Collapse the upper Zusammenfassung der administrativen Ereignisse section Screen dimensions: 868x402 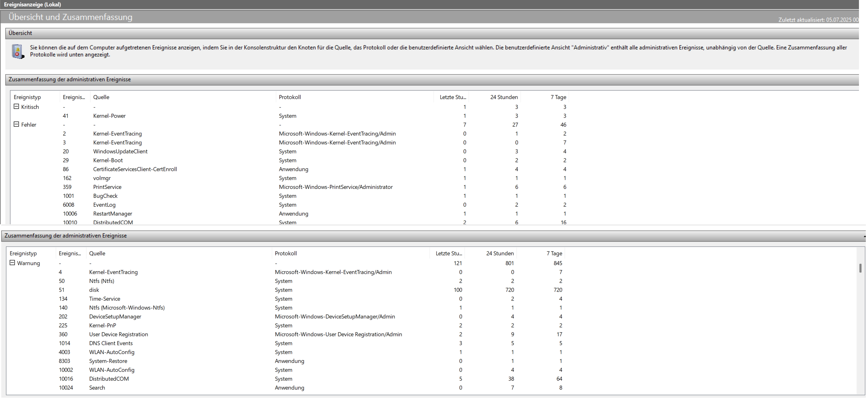70,80
